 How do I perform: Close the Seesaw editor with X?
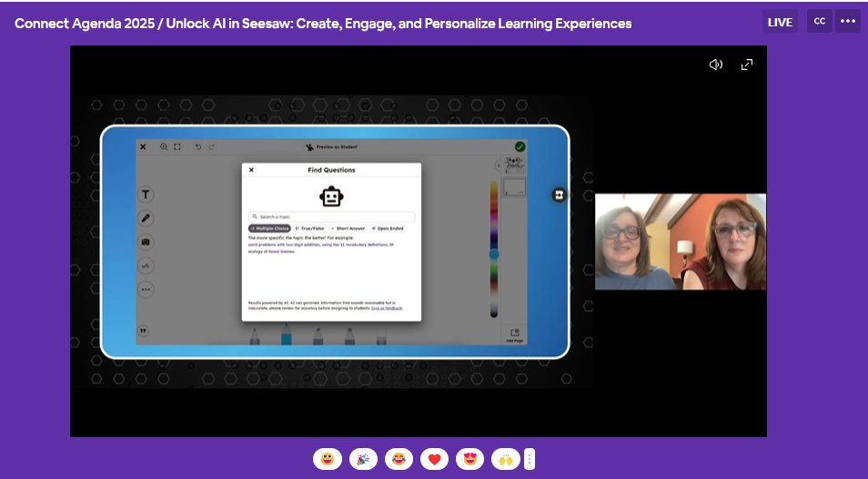(x=143, y=147)
